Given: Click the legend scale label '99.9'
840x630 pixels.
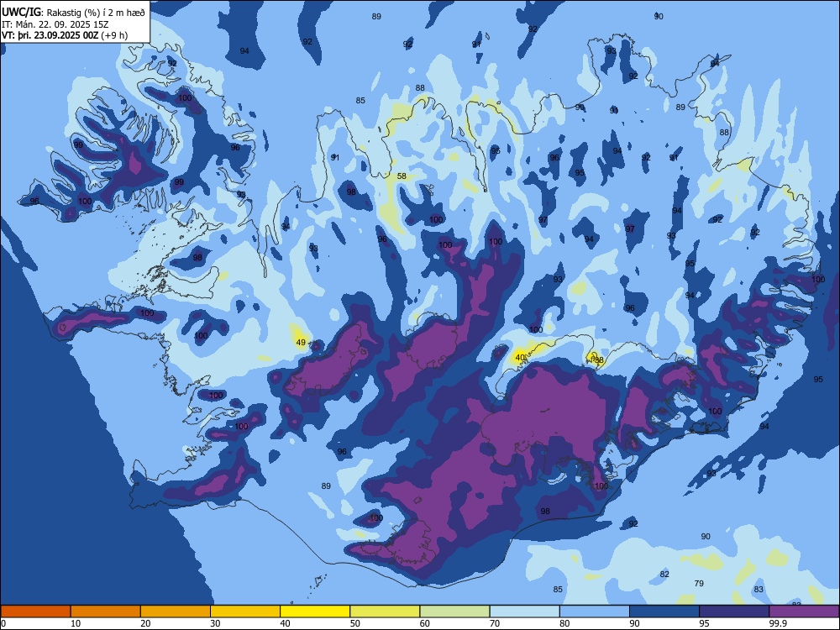Looking at the screenshot, I should coord(779,623).
